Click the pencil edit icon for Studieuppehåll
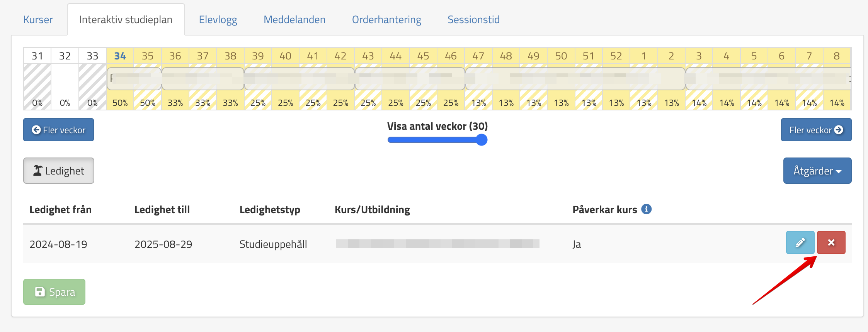Image resolution: width=868 pixels, height=332 pixels. 800,242
